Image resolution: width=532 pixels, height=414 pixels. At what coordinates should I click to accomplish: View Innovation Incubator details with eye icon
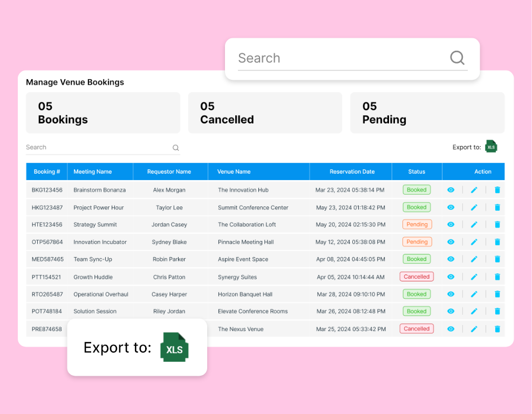[x=451, y=242]
